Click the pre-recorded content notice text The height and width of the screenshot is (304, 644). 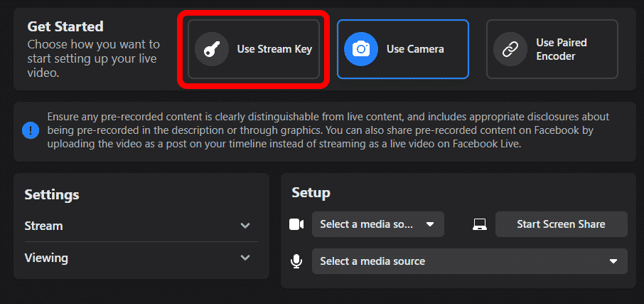tap(328, 131)
